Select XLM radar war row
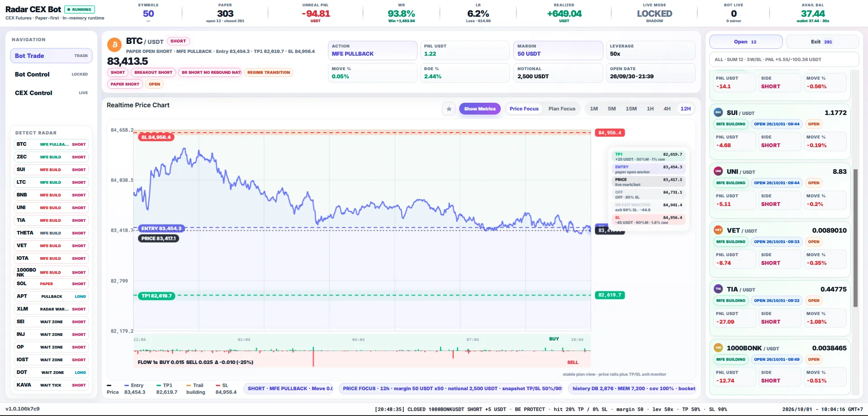Image resolution: width=868 pixels, height=416 pixels. coord(51,309)
